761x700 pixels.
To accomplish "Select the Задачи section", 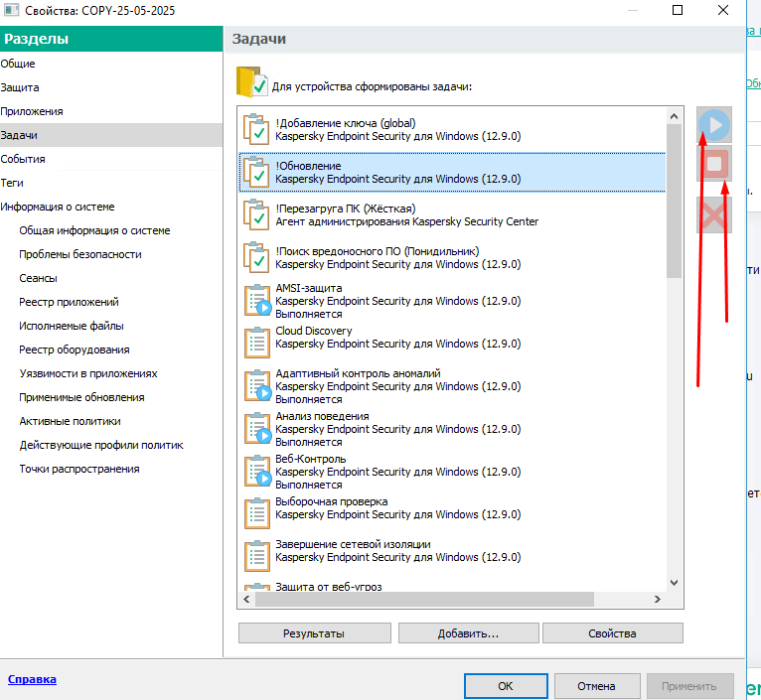I will 111,135.
